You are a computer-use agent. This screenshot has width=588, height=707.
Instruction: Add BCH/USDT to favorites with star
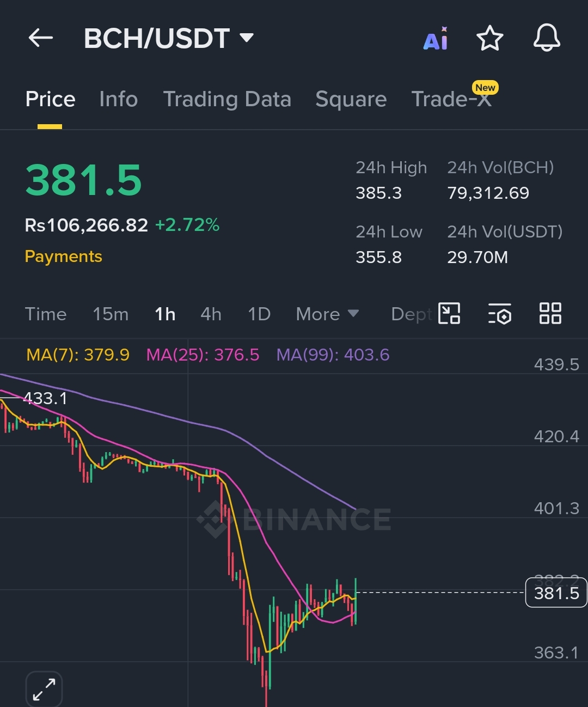489,38
